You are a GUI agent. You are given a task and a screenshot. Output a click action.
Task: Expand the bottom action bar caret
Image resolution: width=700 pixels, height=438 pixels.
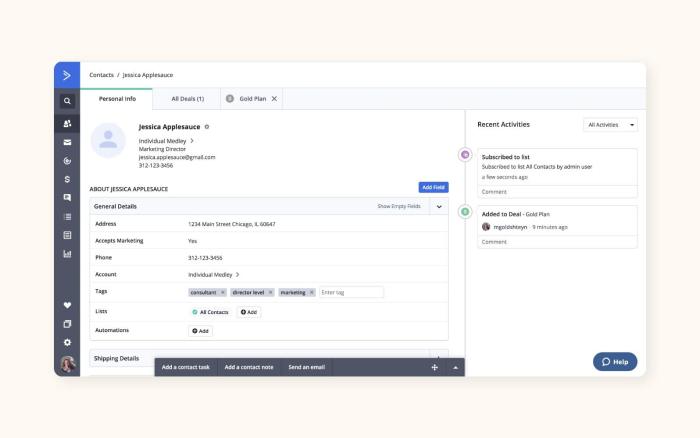coord(455,367)
